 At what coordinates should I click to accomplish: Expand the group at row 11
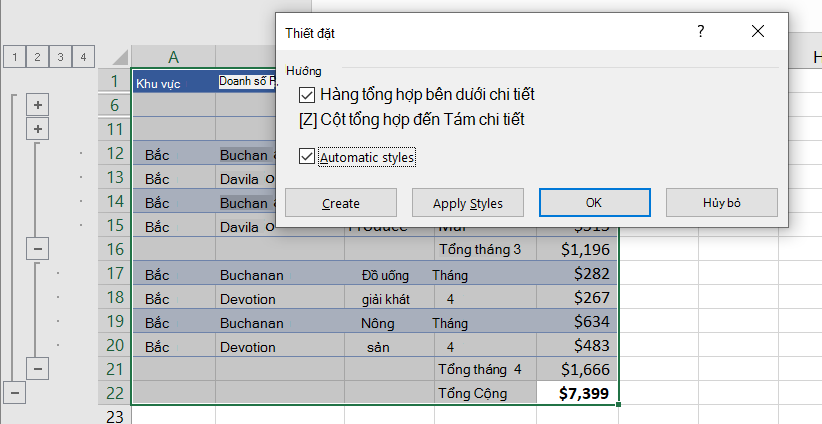click(x=38, y=129)
